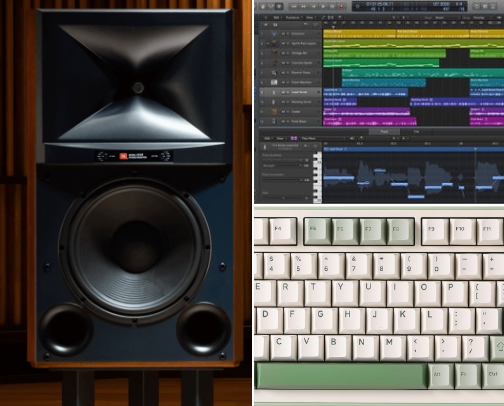
Task: Mute the Synth Pad Layers track
Action: point(283,43)
